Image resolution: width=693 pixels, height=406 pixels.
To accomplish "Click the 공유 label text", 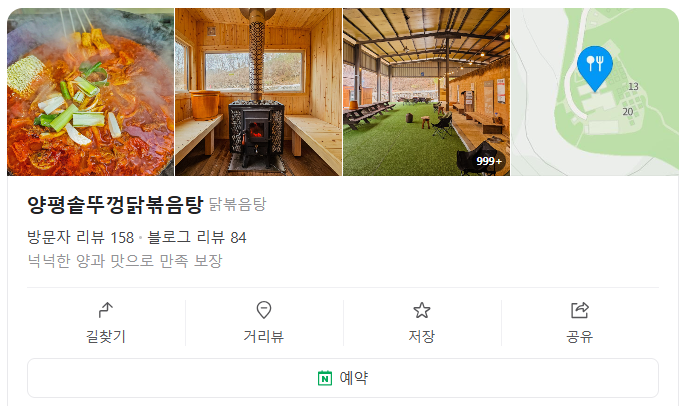I will pos(579,337).
